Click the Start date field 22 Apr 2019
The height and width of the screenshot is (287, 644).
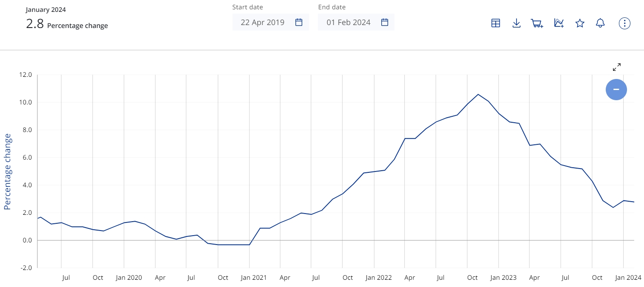(271, 22)
